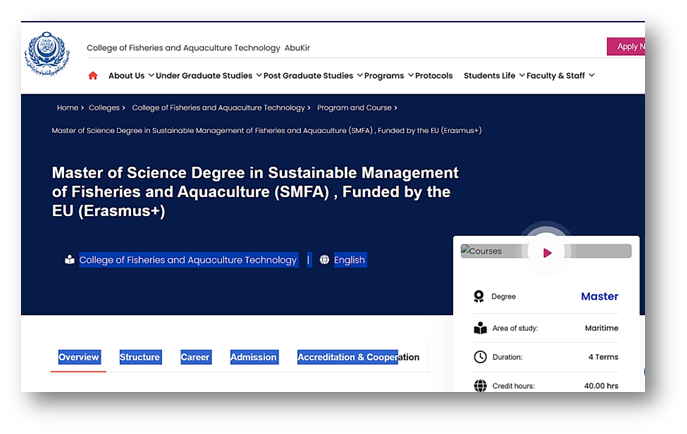Click the globe icon beside English
This screenshot has height=434, width=687.
tap(324, 260)
